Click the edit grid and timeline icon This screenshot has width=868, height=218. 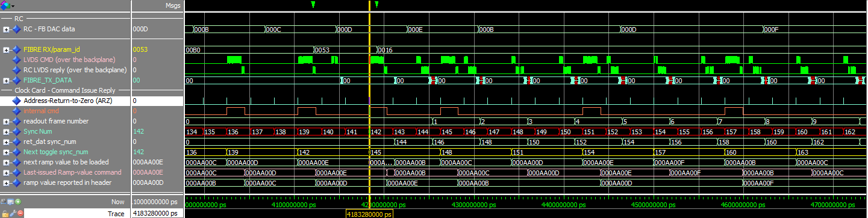tap(11, 202)
